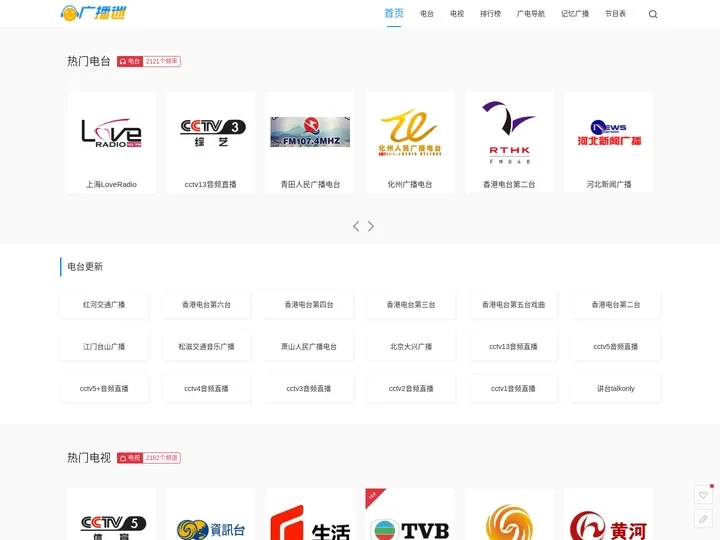Open 香港电台第三台 link
The image size is (720, 540).
tap(411, 304)
